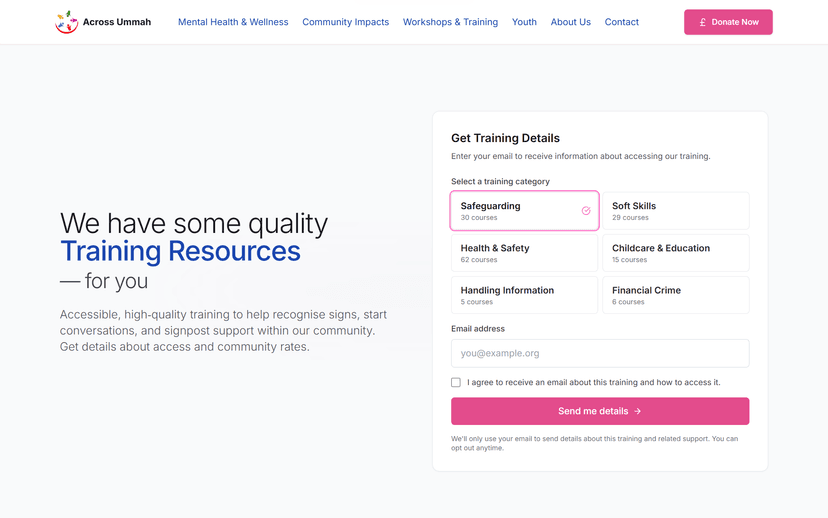The height and width of the screenshot is (518, 828).
Task: Open the Contact page link
Action: pos(621,22)
